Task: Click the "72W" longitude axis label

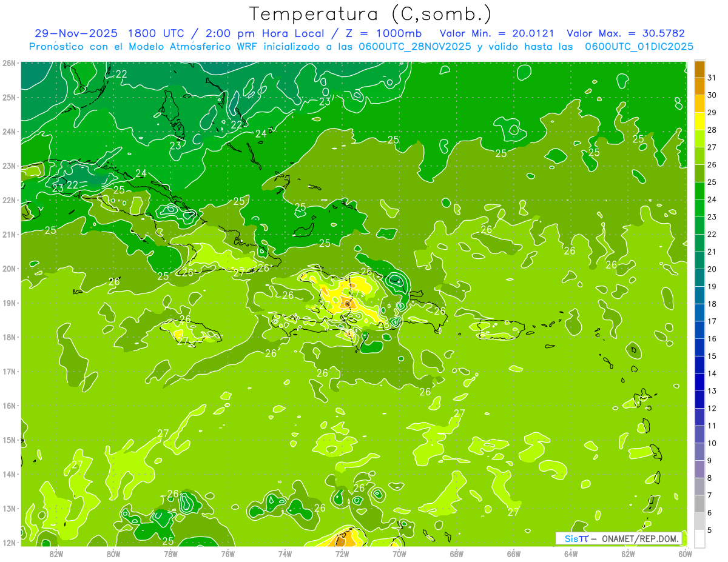Action: pyautogui.click(x=342, y=554)
